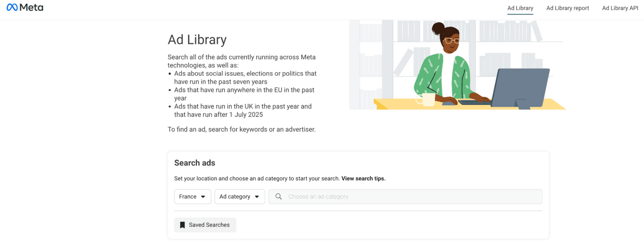Click the coffee mug in the illustration
The height and width of the screenshot is (250, 644).
(427, 99)
